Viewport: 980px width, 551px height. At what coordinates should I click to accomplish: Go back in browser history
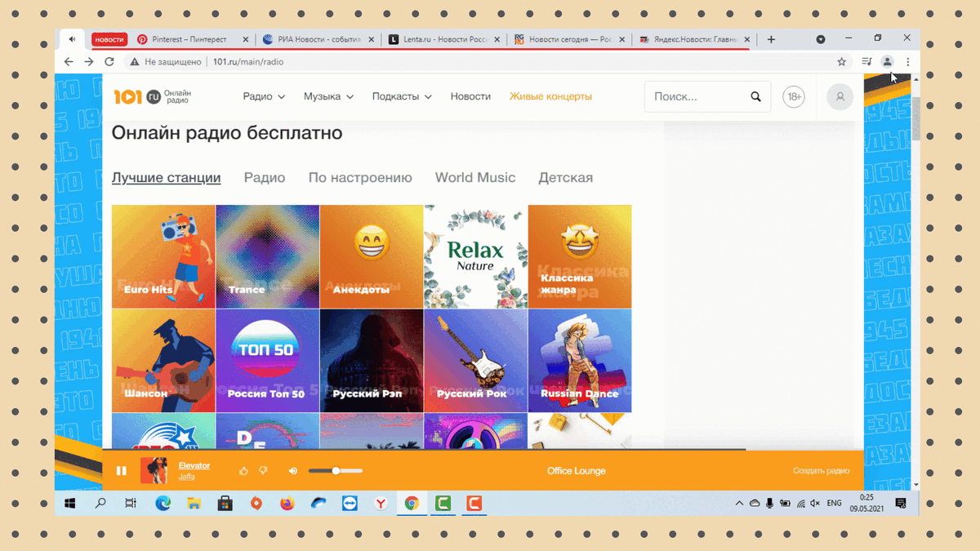pyautogui.click(x=69, y=62)
